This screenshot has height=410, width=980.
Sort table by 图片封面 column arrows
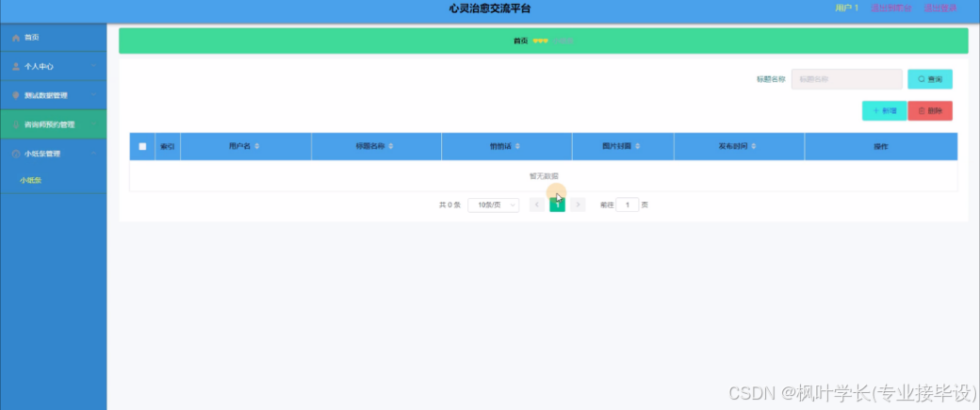tap(638, 146)
